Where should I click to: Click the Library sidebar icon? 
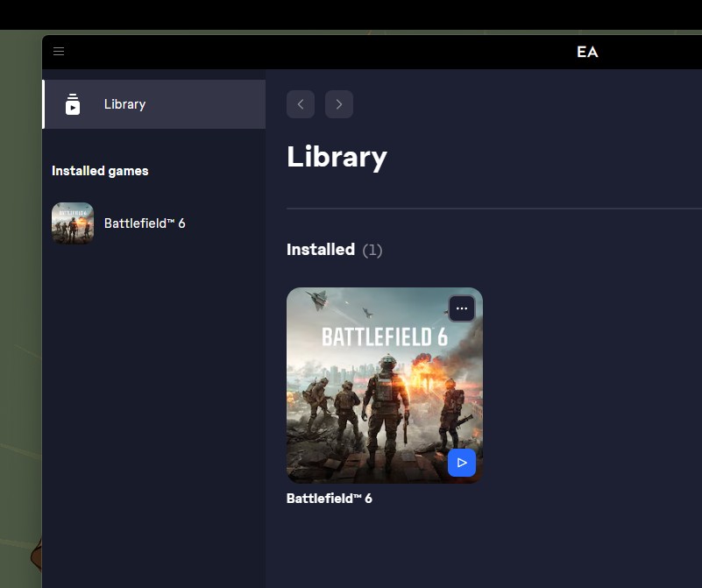[x=73, y=104]
